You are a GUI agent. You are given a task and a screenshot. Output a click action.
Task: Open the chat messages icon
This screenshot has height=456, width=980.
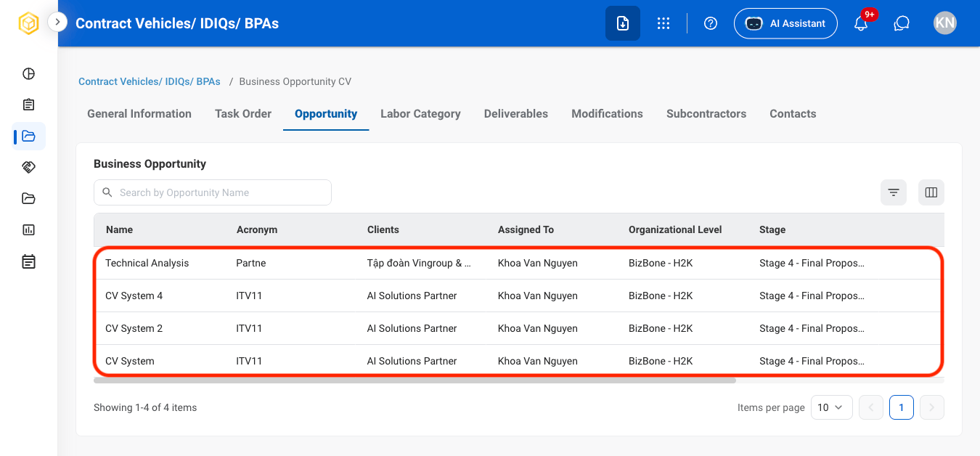coord(902,23)
